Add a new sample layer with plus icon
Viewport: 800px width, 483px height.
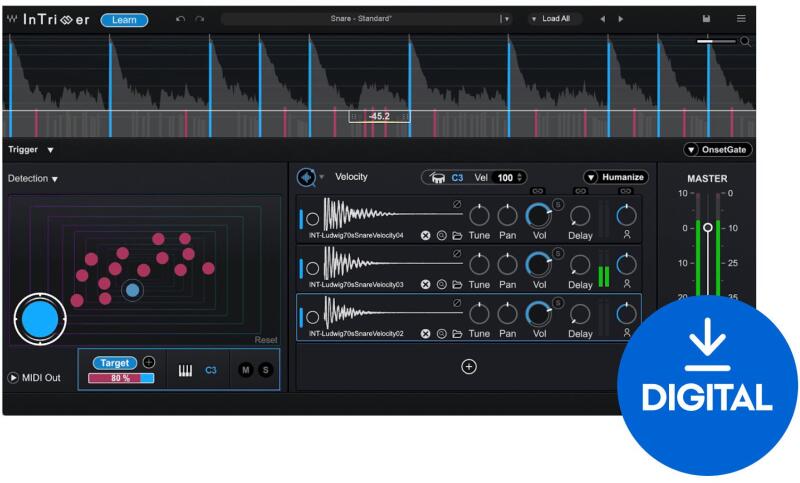coord(468,367)
